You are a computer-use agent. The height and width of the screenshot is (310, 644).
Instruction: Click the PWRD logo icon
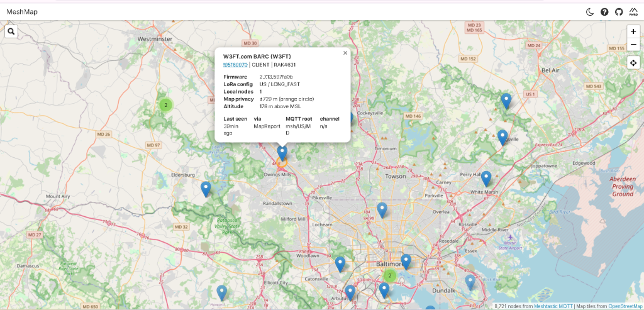[633, 12]
